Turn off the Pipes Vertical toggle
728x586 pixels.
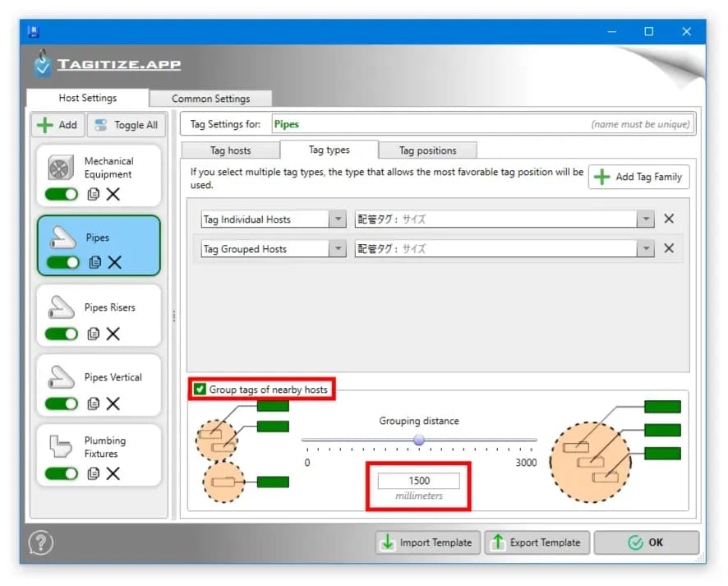click(x=62, y=404)
